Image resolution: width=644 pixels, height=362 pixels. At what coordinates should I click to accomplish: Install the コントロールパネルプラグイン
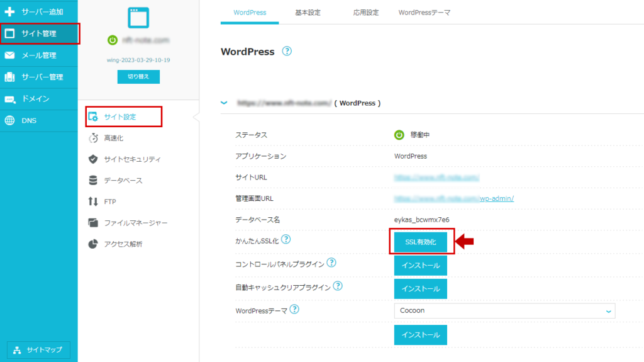(x=421, y=265)
